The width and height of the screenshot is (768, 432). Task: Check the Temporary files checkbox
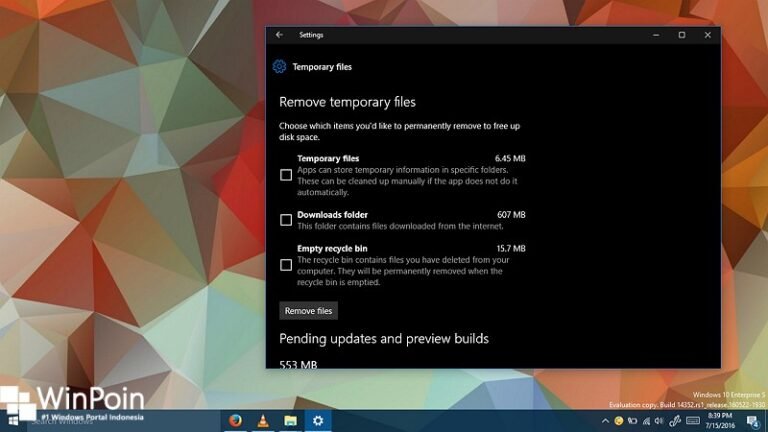point(286,175)
